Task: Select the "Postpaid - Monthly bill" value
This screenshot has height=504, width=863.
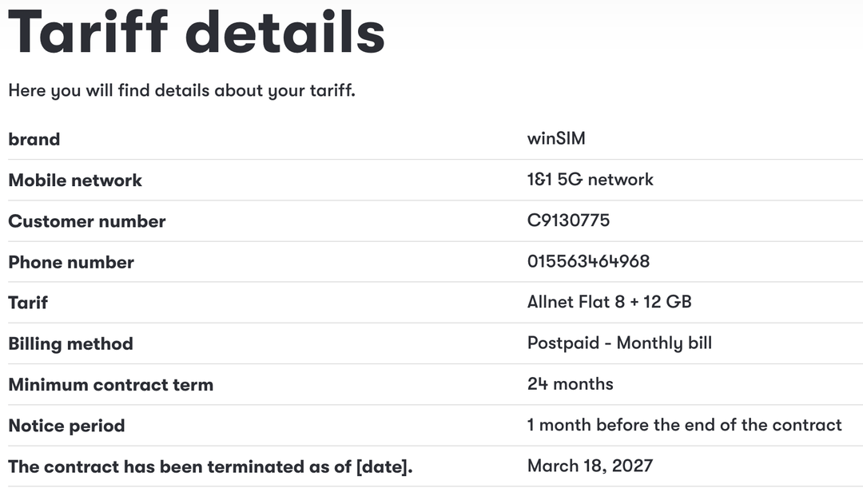Action: (619, 343)
